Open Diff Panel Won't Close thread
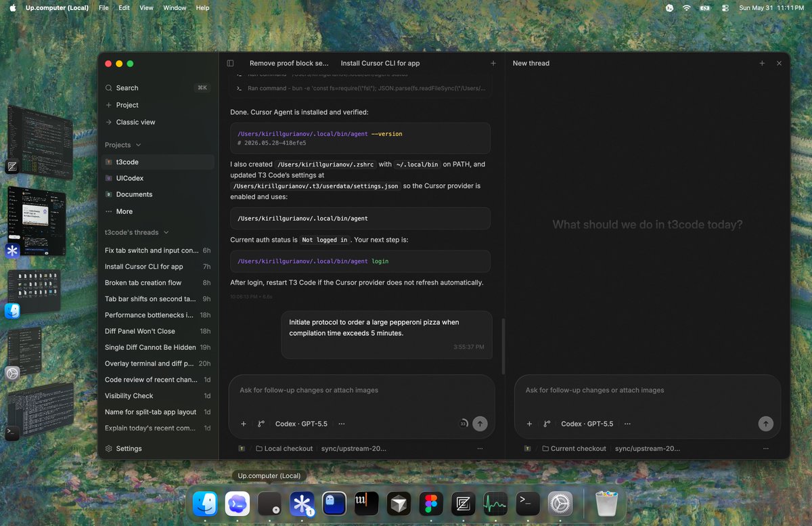 [x=157, y=331]
